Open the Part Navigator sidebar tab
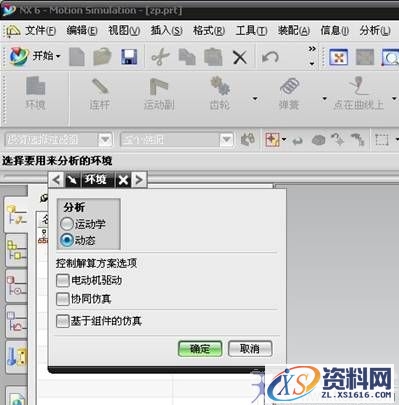The height and width of the screenshot is (405, 399). pos(17,286)
